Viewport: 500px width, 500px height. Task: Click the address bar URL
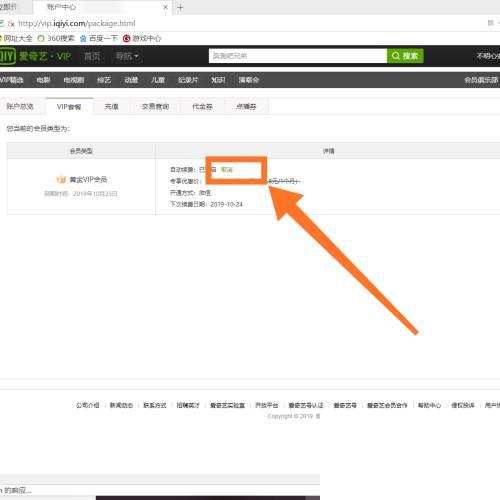77,23
